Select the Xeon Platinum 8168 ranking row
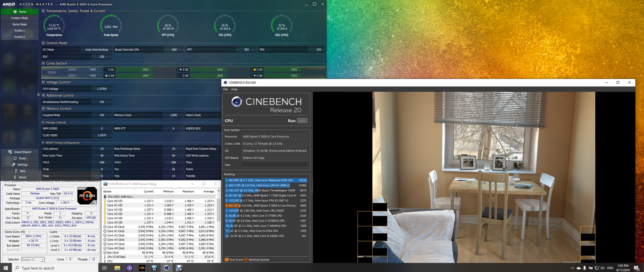This screenshot has height=272, width=644. [x=266, y=180]
